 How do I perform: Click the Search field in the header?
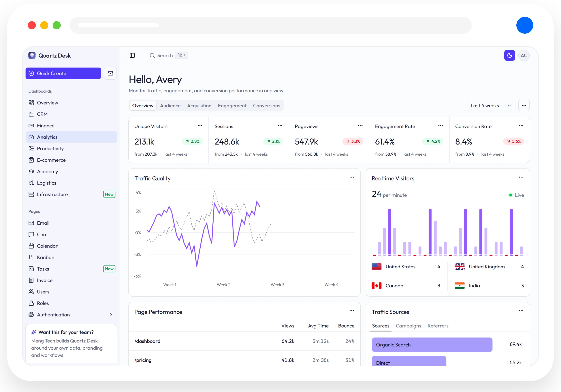[x=169, y=55]
